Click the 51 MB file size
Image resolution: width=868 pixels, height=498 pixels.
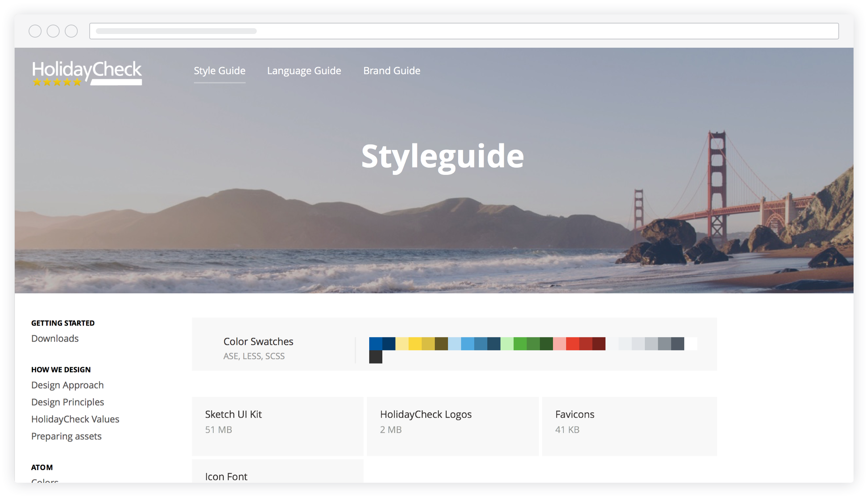(x=218, y=430)
